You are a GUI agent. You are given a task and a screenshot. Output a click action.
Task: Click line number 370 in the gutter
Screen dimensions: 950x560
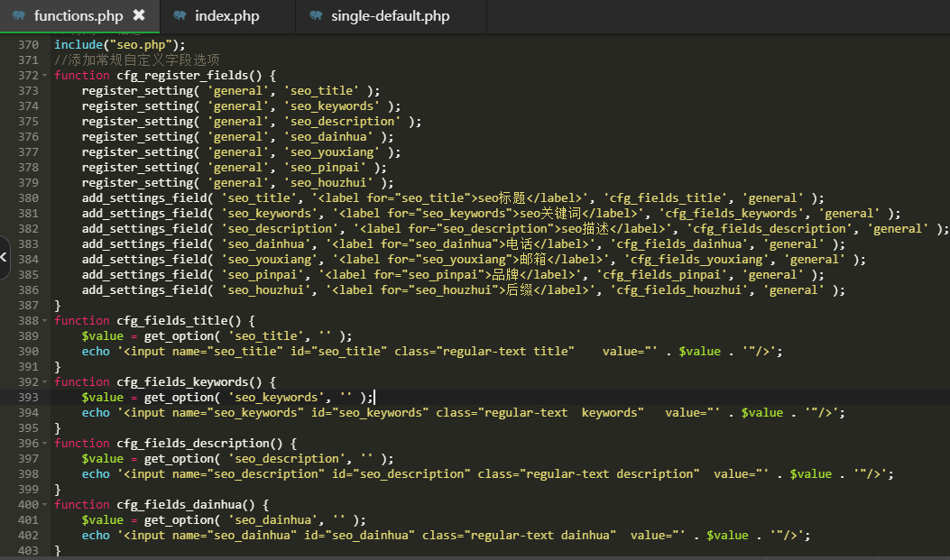tap(28, 45)
